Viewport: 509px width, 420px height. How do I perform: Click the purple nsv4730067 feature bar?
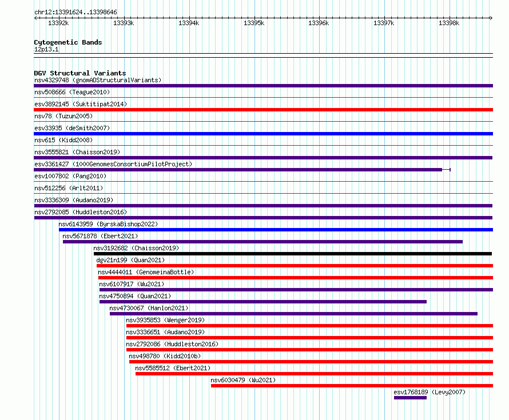point(293,314)
